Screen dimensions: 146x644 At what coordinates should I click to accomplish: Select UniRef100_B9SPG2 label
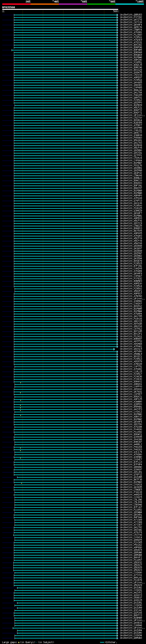click(131, 306)
